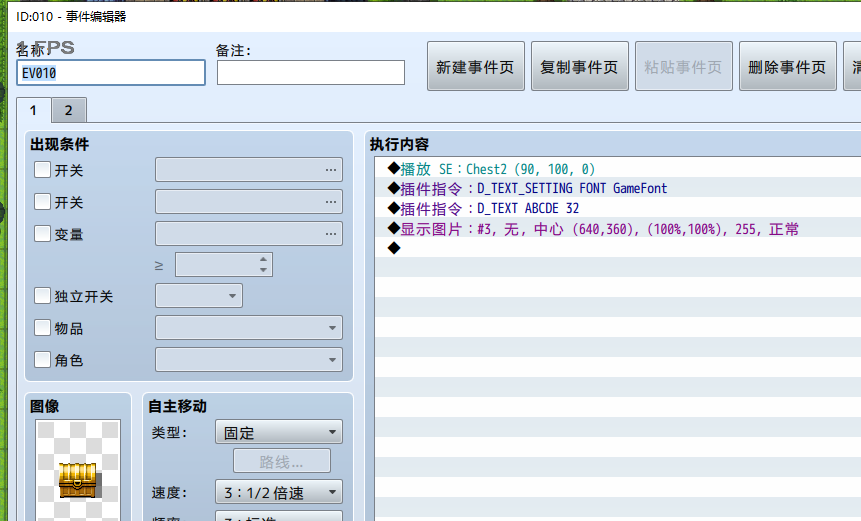Create a new event page with 新建事件页

click(x=476, y=66)
